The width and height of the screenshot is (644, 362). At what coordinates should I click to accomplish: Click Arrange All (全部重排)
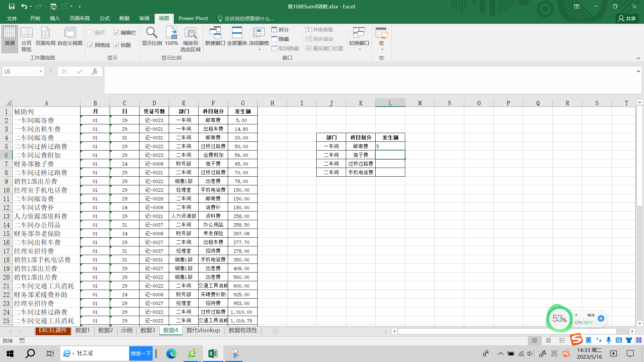click(x=237, y=36)
